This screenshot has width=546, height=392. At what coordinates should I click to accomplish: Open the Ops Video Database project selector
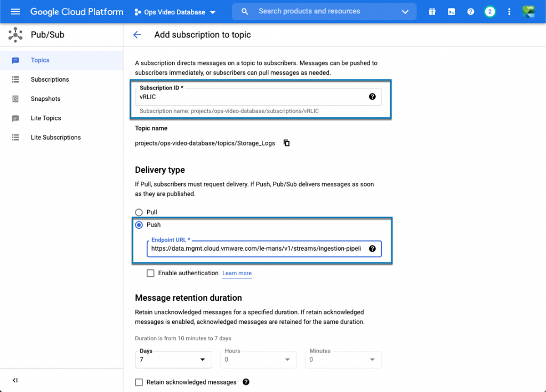tap(175, 12)
